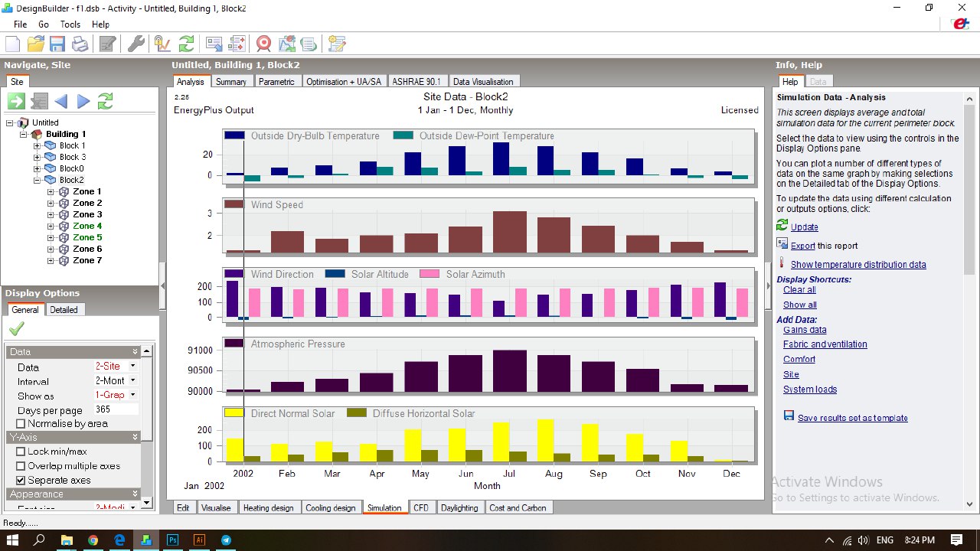
Task: Expand Zone 4 tree node
Action: [x=51, y=226]
